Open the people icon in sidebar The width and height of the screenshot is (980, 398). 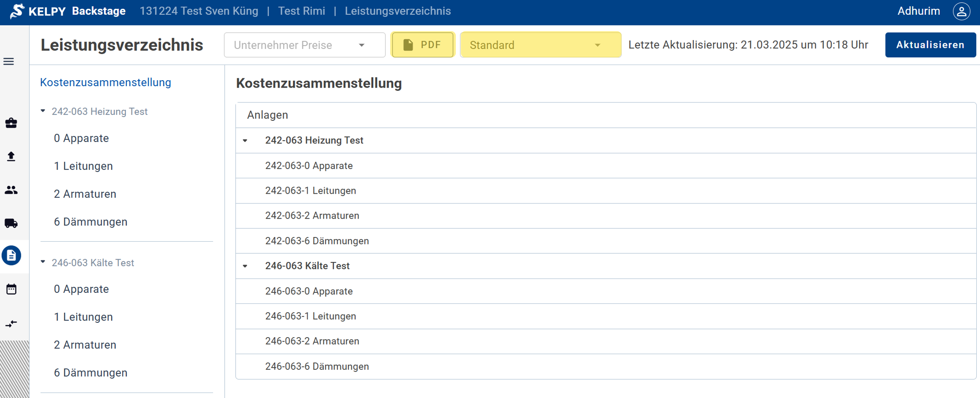point(11,190)
